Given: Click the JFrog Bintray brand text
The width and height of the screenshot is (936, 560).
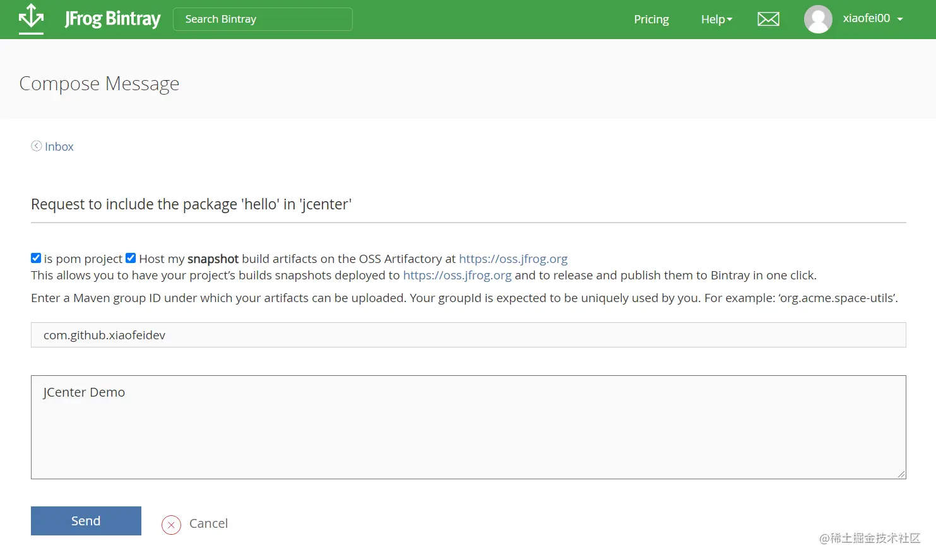Looking at the screenshot, I should [x=112, y=19].
